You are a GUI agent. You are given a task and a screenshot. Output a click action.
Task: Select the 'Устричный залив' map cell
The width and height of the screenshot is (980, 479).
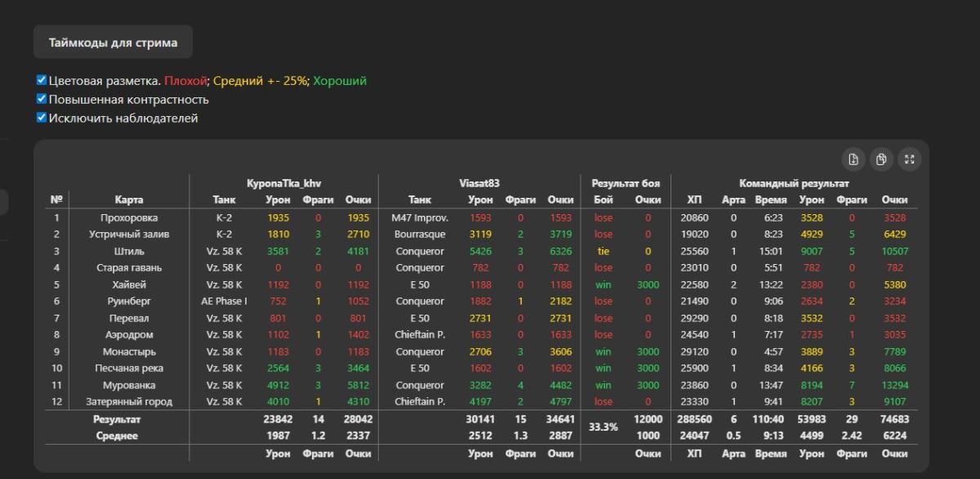pos(129,235)
